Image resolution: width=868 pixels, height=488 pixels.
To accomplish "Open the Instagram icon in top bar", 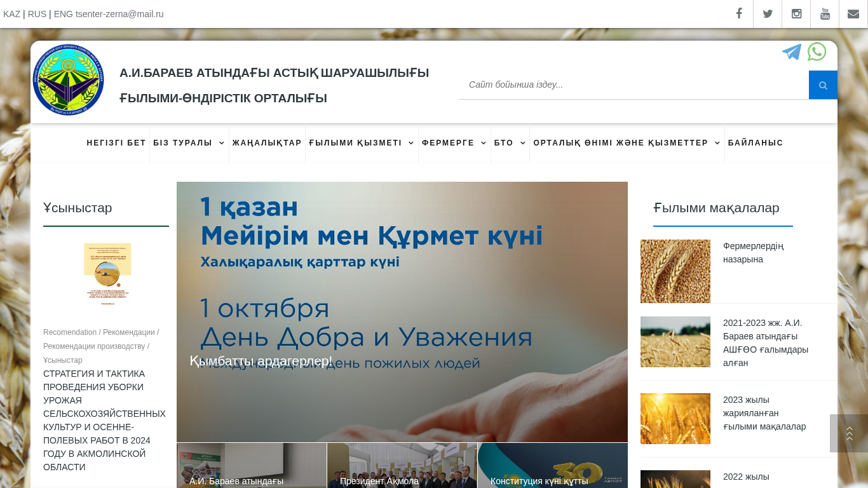I will click(796, 14).
